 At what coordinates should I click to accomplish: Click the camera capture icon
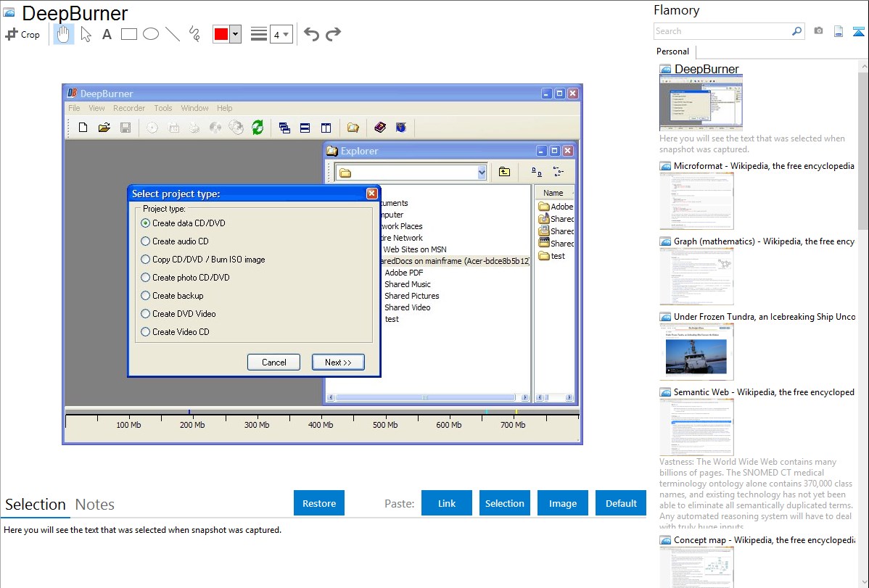click(x=818, y=31)
